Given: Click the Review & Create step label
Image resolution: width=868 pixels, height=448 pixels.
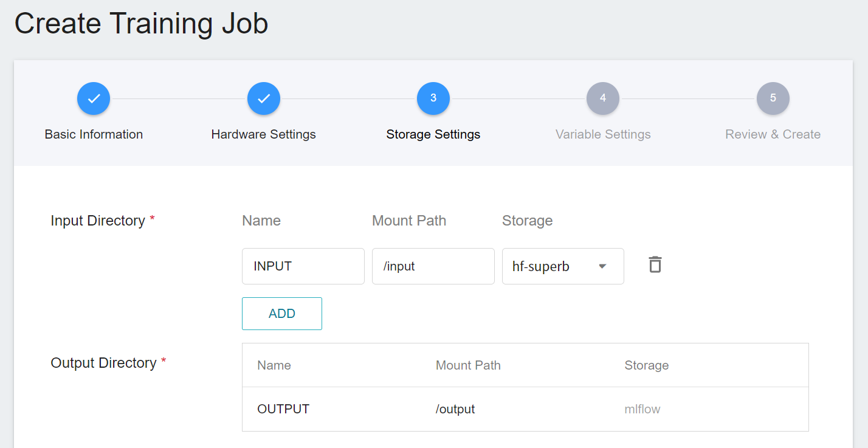Looking at the screenshot, I should point(773,134).
